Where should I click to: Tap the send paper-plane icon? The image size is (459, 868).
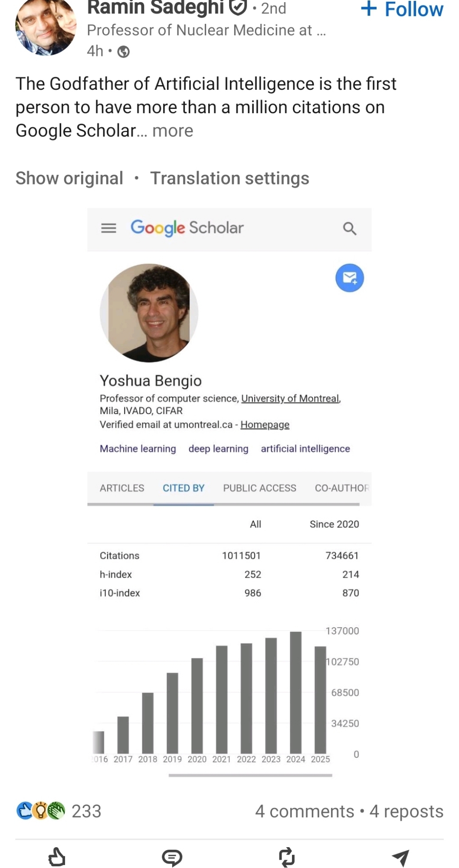coord(400,857)
